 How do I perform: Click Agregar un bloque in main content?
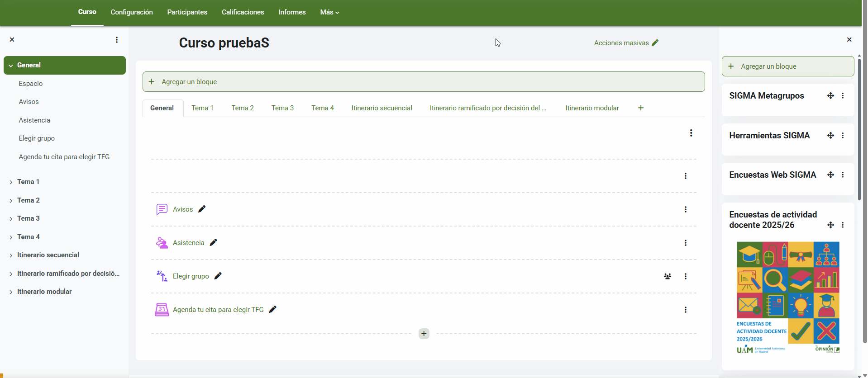(x=424, y=82)
